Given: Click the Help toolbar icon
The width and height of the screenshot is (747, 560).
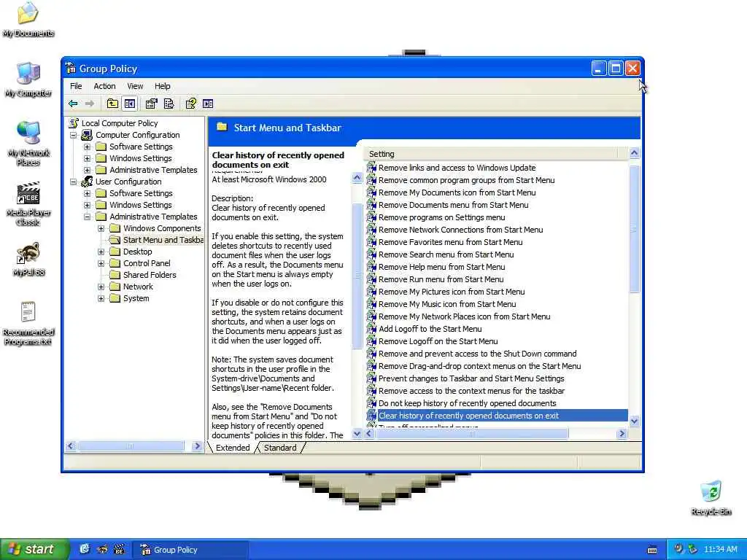Looking at the screenshot, I should (191, 104).
